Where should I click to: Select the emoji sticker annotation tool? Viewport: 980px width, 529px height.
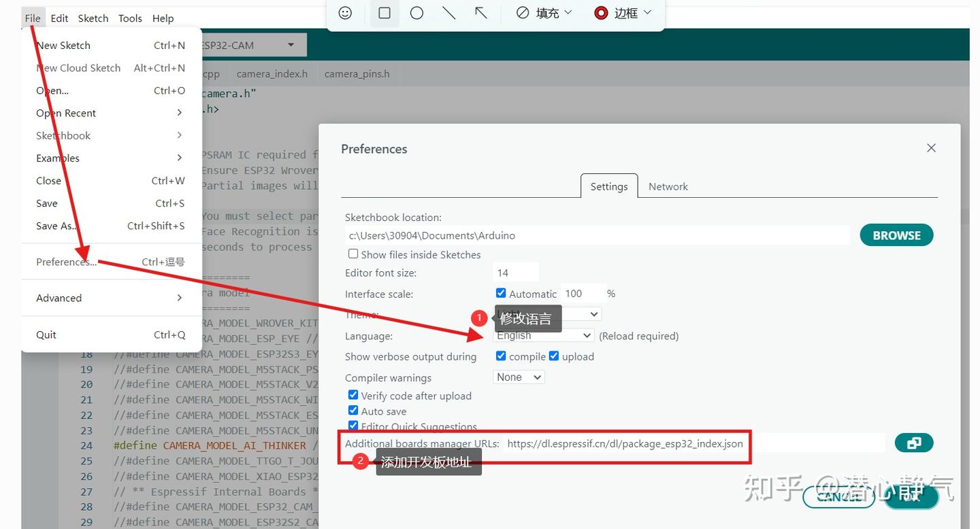[346, 13]
